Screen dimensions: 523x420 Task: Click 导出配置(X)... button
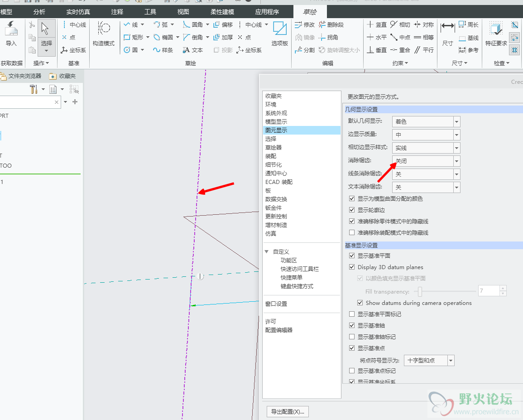288,412
